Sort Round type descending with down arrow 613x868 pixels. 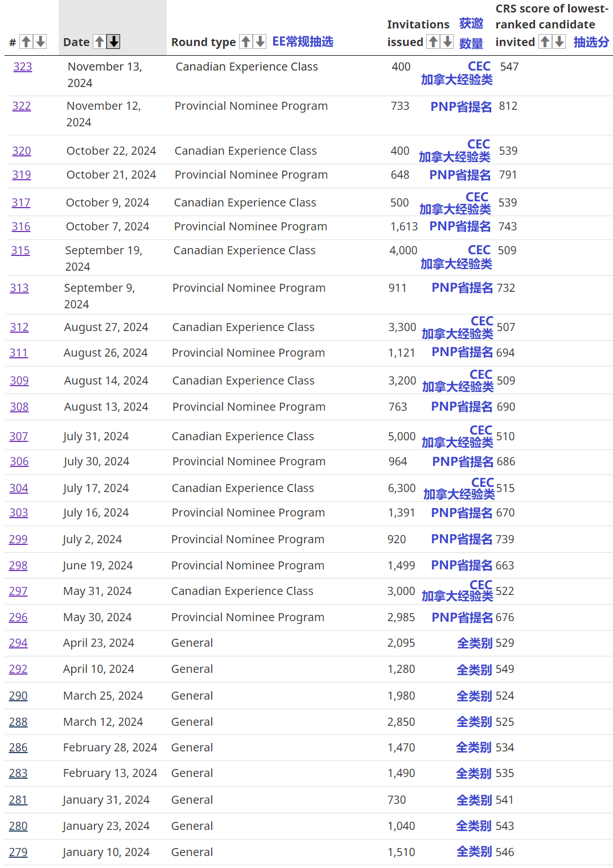pos(260,42)
